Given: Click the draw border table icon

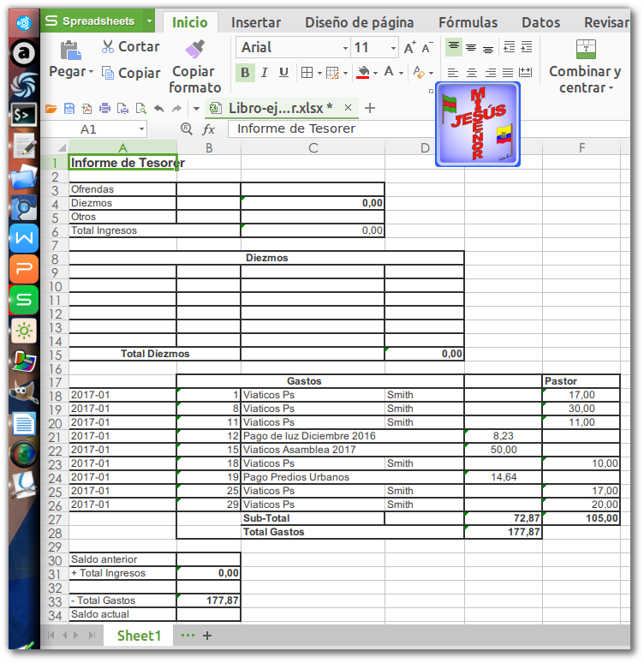Looking at the screenshot, I should (333, 73).
